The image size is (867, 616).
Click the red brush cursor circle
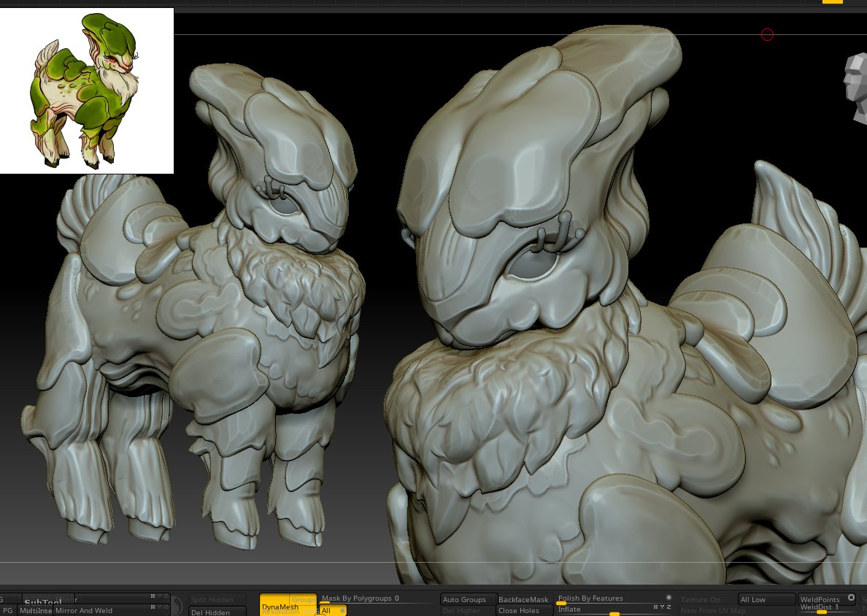point(767,35)
